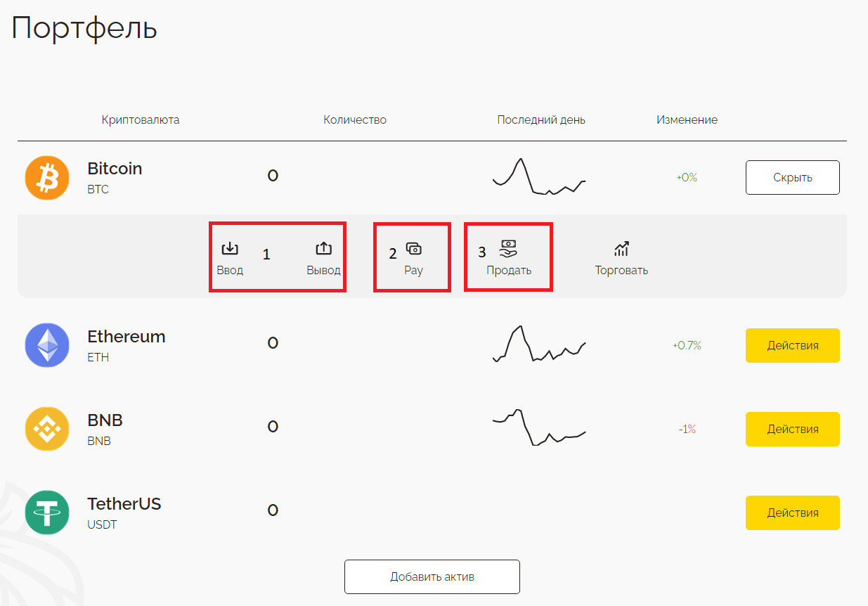868x606 pixels.
Task: Click the Bitcoin name link
Action: pos(115,169)
